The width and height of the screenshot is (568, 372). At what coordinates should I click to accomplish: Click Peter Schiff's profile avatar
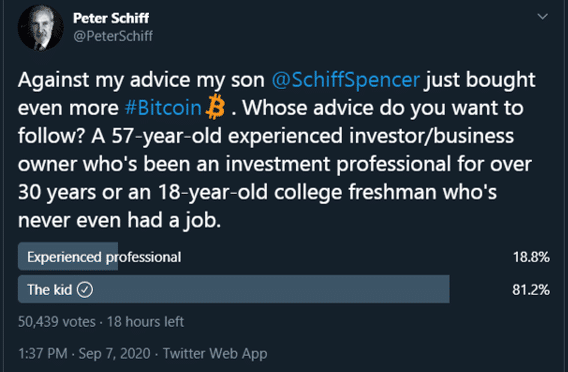[x=41, y=28]
